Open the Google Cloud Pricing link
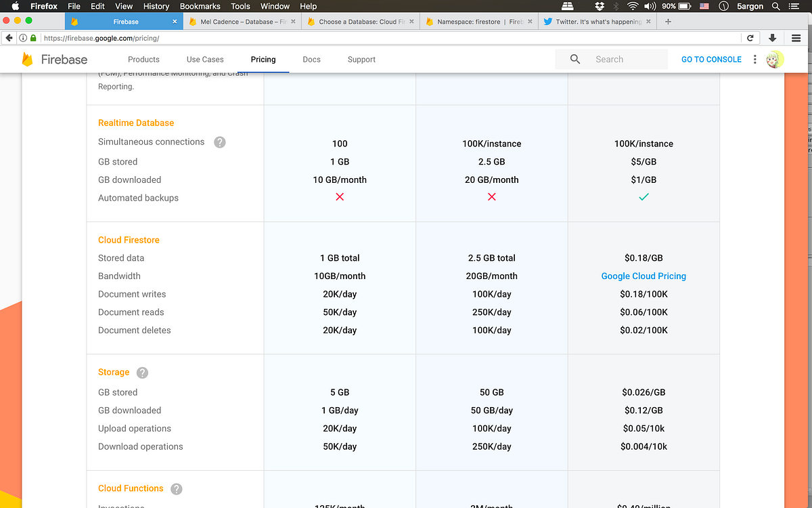812x508 pixels. [x=644, y=276]
